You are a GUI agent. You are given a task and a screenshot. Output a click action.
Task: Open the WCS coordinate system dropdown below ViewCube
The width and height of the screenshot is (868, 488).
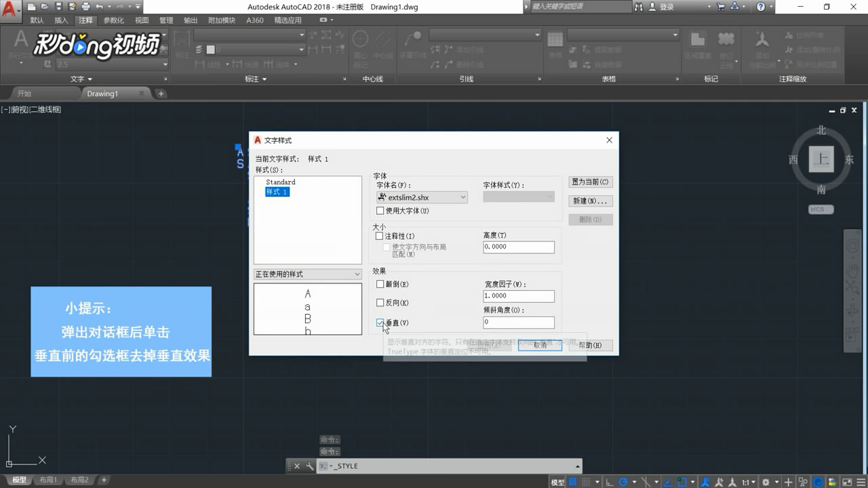(x=821, y=209)
